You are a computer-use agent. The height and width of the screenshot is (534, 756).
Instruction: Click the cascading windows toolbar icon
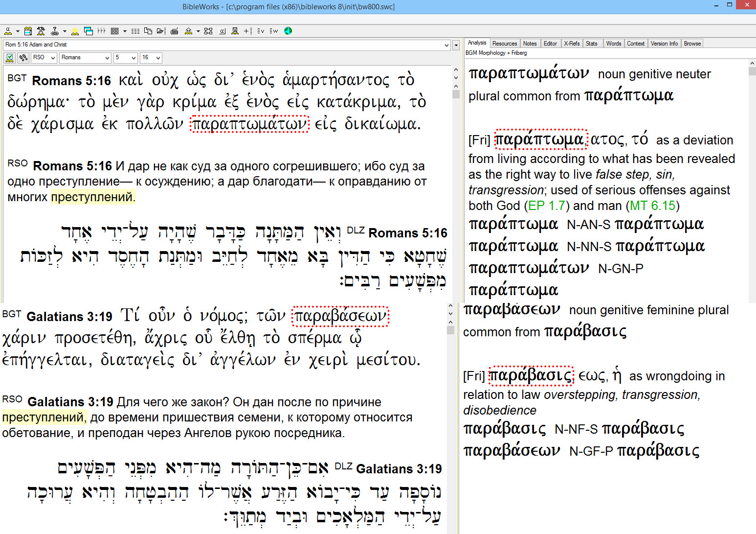click(x=89, y=31)
